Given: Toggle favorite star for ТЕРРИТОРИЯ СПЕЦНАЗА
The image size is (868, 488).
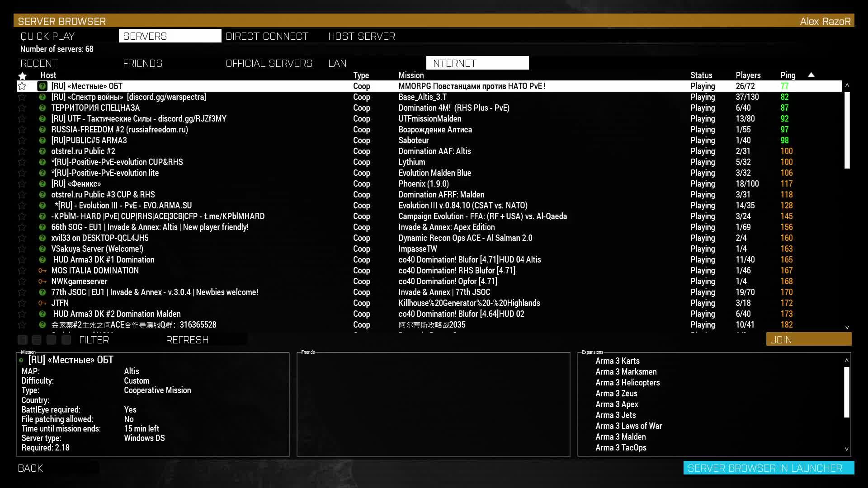Looking at the screenshot, I should tap(22, 108).
